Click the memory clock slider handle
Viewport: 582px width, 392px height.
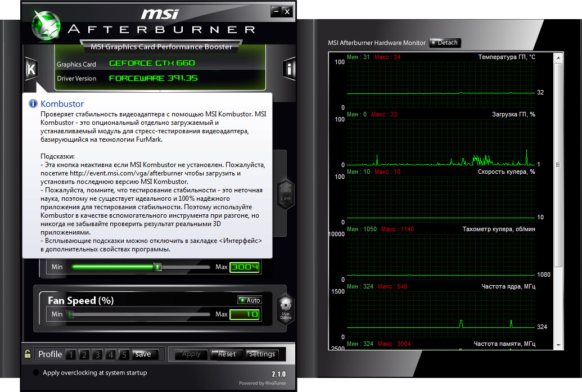tap(158, 267)
